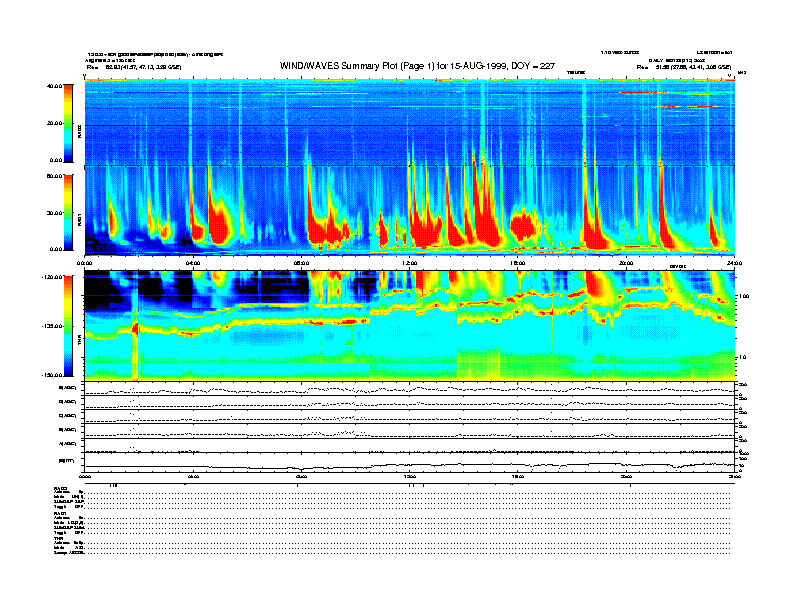This screenshot has height=612, width=792.
Task: Click the 20:00 tick label under RAD1 panel
Action: (x=626, y=263)
